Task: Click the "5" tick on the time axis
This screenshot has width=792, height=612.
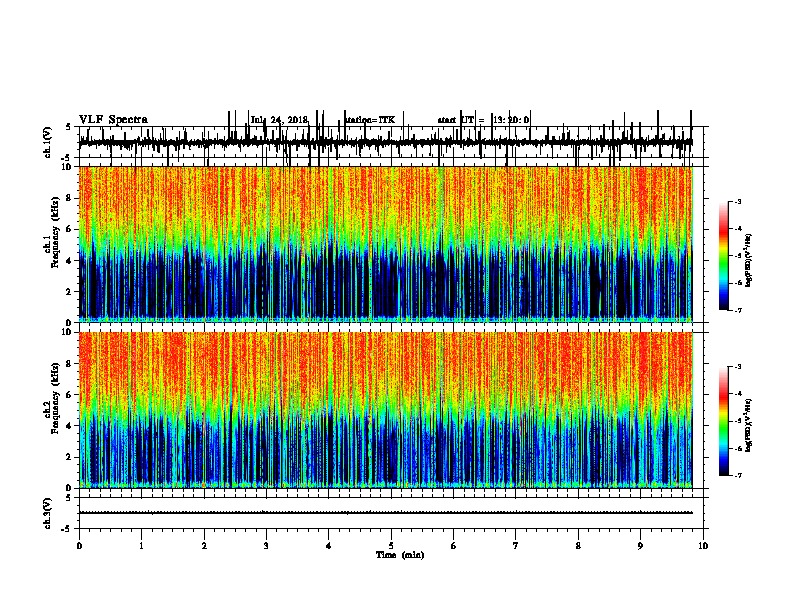Action: point(391,546)
